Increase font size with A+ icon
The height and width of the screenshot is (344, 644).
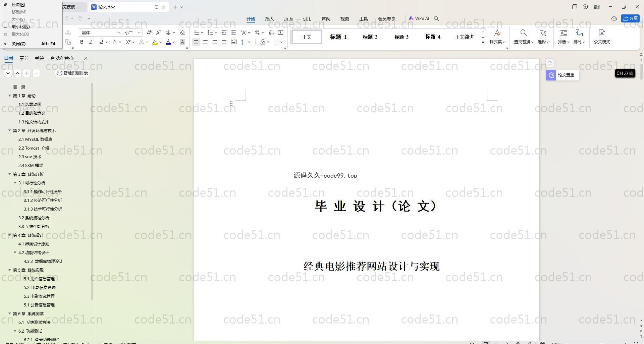click(149, 33)
